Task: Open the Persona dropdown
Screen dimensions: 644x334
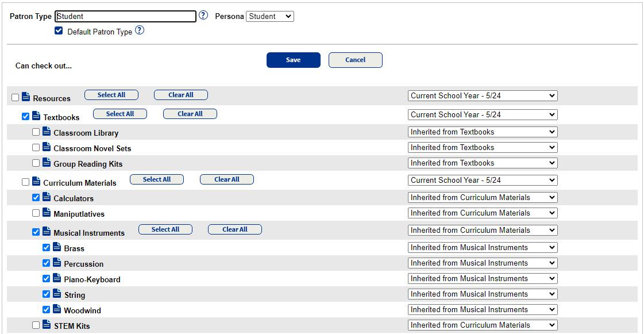Action: click(x=269, y=17)
